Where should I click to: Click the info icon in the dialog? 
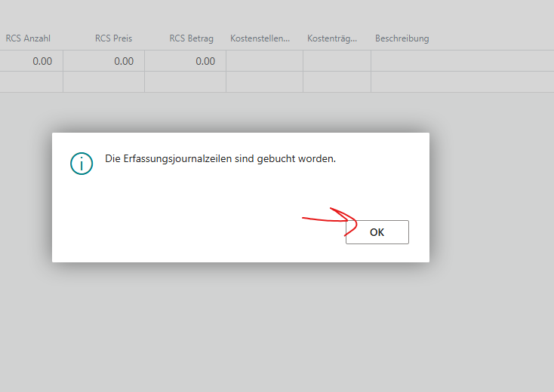coord(82,164)
